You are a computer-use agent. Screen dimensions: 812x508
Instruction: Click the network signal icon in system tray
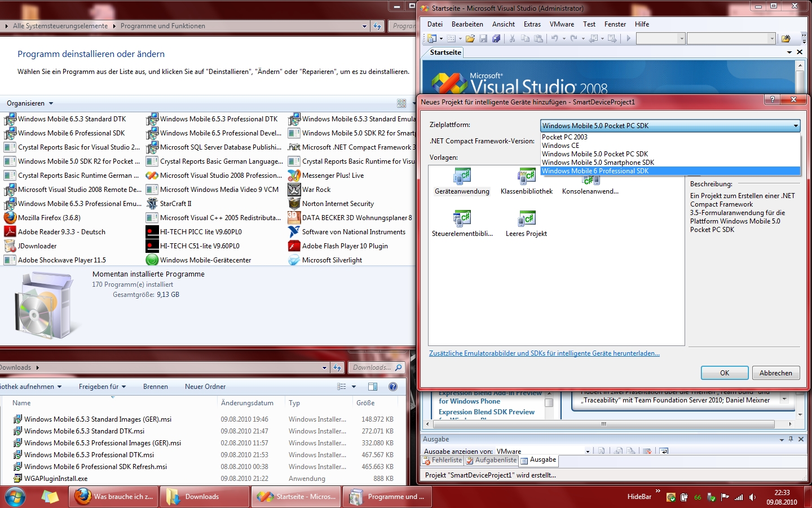pyautogui.click(x=739, y=497)
